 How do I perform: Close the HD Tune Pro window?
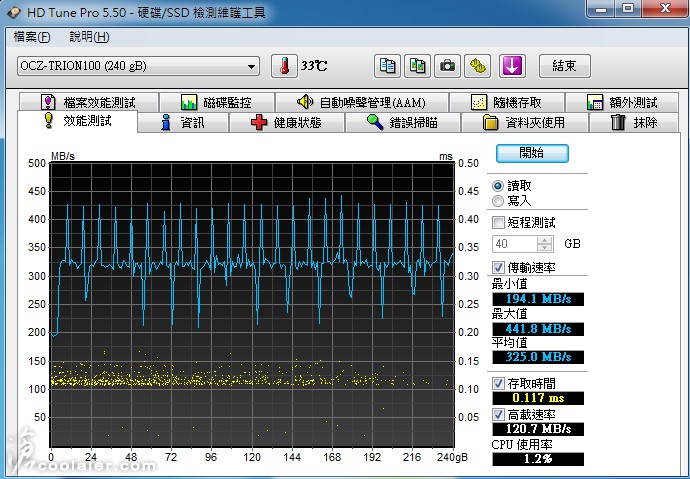665,8
